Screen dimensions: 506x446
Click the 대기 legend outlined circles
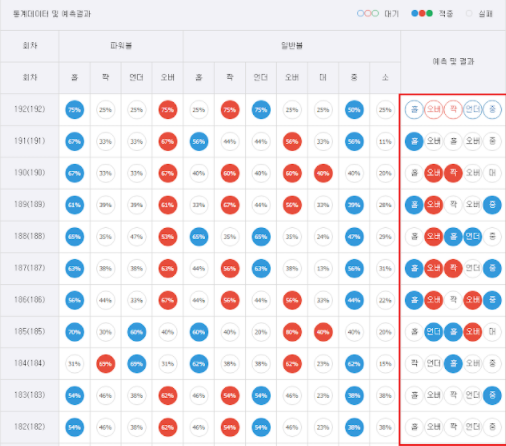tap(368, 14)
